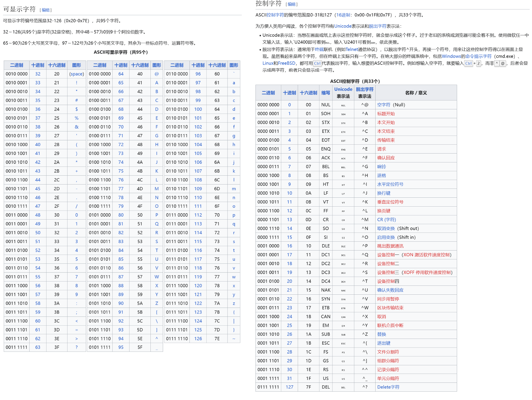
Task: Open the 空字符 link in the NUL row
Action: (x=384, y=105)
